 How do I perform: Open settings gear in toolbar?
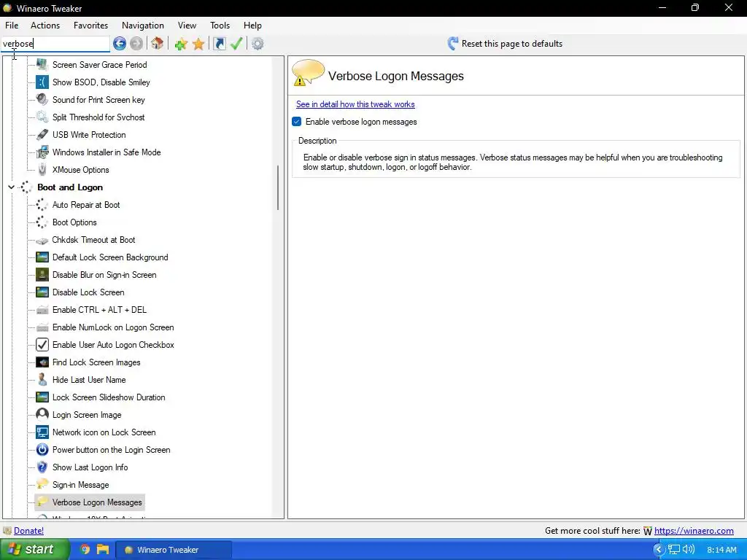pyautogui.click(x=258, y=44)
